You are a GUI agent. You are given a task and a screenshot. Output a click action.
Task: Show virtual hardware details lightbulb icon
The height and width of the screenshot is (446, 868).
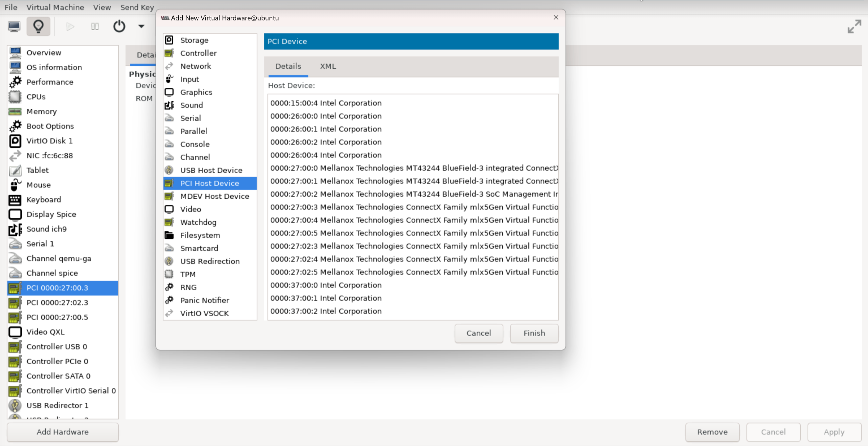38,26
